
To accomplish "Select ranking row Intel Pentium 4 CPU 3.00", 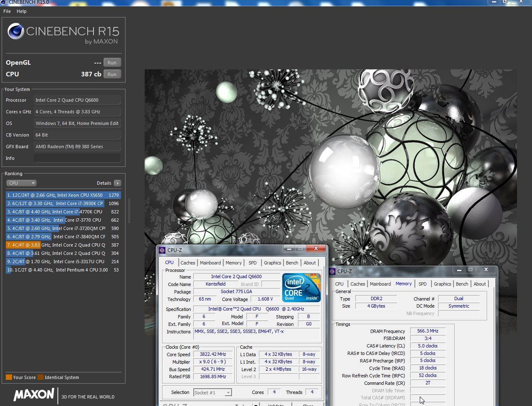I will 63,270.
